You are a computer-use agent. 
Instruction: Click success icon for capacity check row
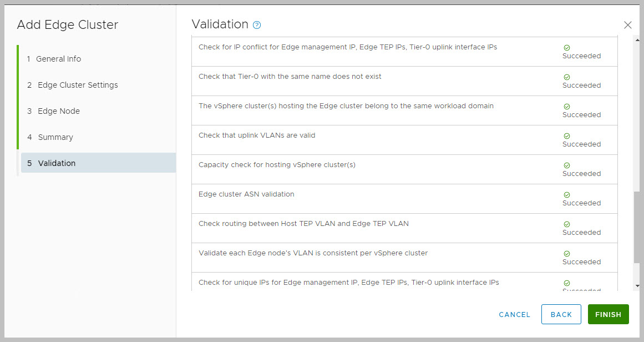(x=566, y=165)
